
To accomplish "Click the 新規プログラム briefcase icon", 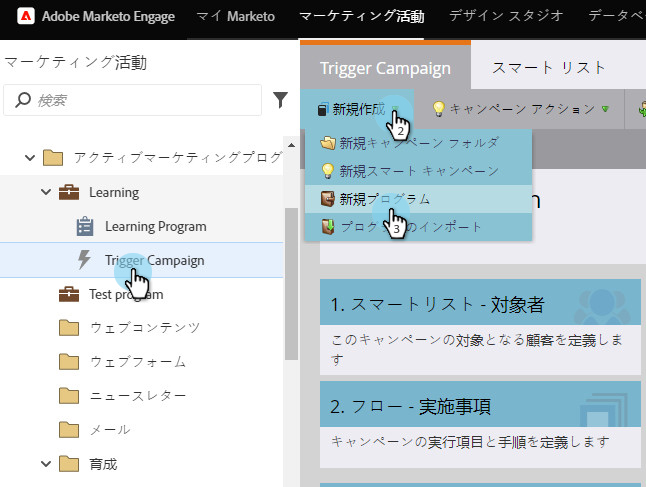I will [328, 199].
